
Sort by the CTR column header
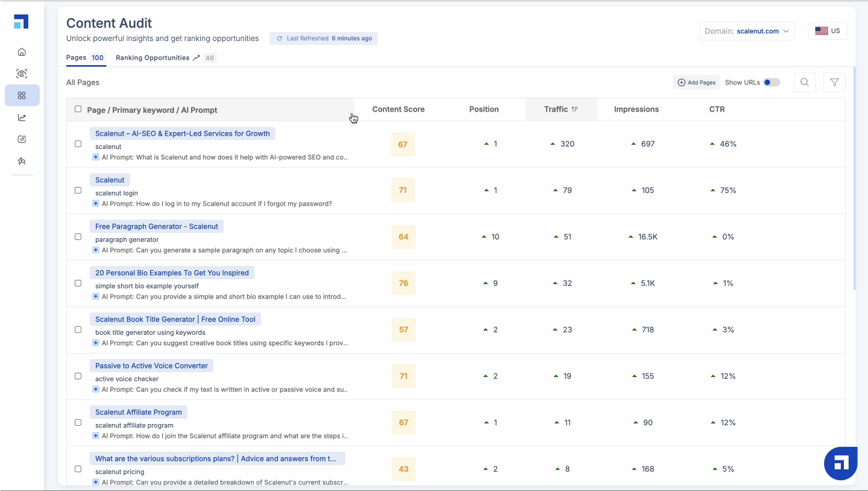(x=717, y=109)
